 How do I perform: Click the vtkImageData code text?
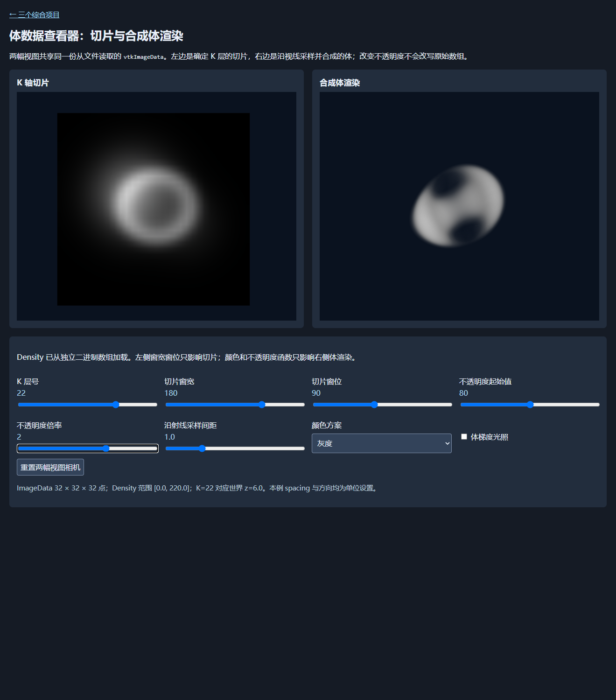144,57
